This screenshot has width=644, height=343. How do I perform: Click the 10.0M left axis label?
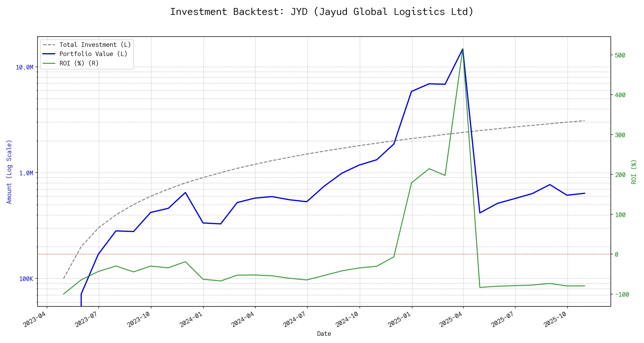(x=25, y=67)
